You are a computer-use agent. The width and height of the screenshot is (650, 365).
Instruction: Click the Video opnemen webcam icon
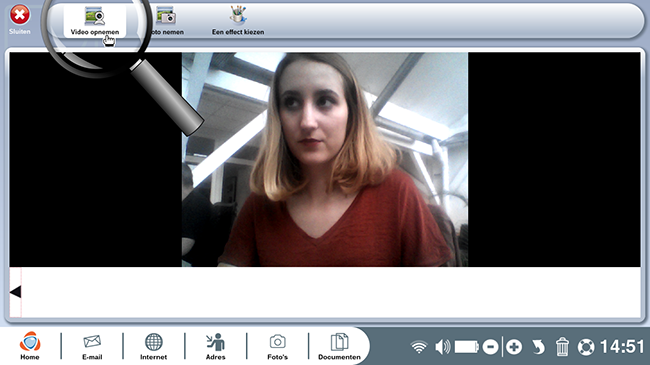95,17
